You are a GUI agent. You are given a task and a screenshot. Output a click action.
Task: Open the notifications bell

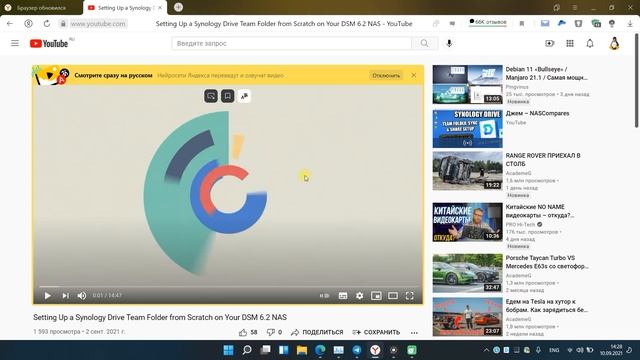tap(590, 43)
